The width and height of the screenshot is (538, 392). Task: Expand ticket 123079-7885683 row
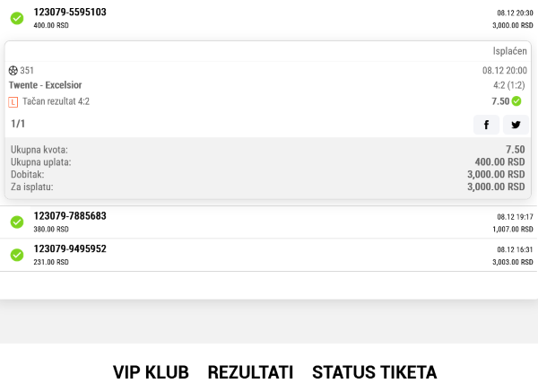pos(269,222)
